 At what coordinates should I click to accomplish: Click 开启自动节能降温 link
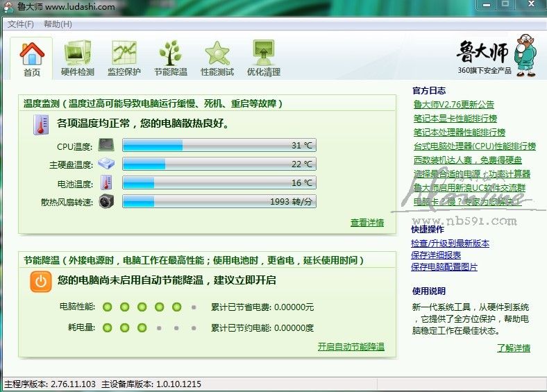(x=351, y=347)
